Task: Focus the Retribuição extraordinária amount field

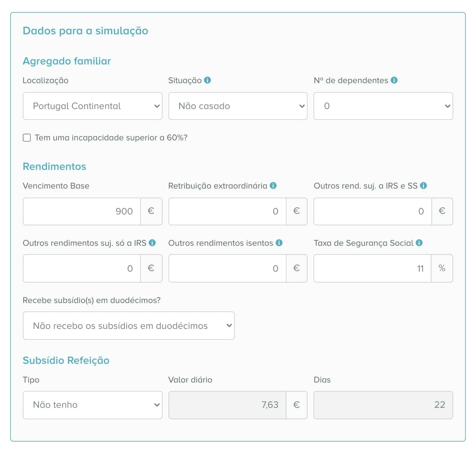Action: 227,211
